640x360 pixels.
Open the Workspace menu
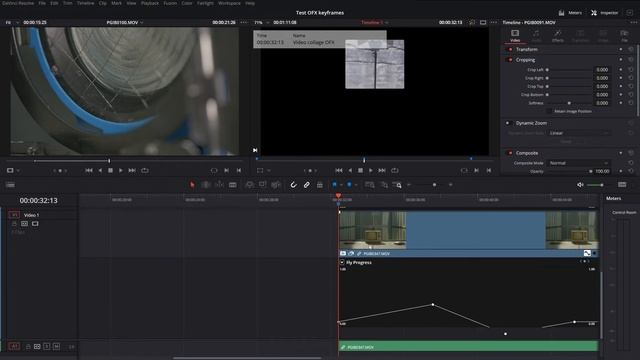[229, 3]
